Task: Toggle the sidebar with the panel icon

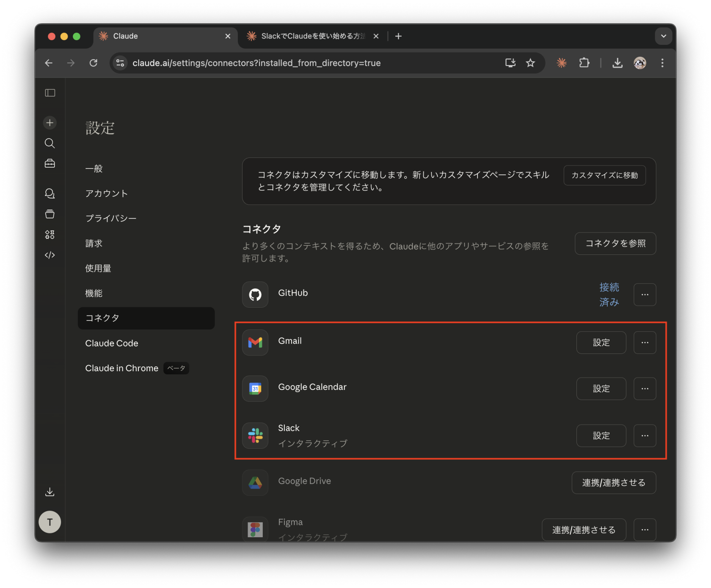Action: coord(50,93)
